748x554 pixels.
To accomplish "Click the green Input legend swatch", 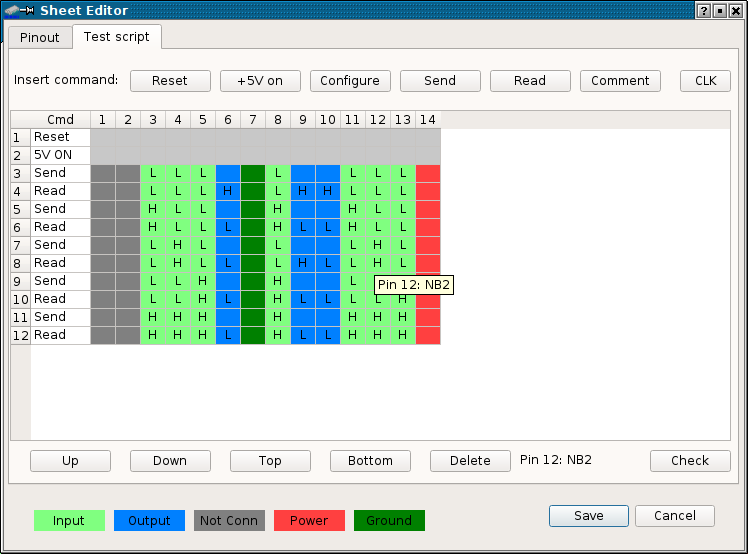I will coord(69,521).
